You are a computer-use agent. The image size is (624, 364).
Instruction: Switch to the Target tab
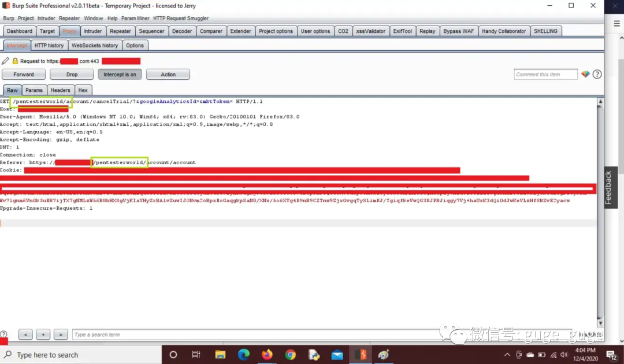pos(47,31)
